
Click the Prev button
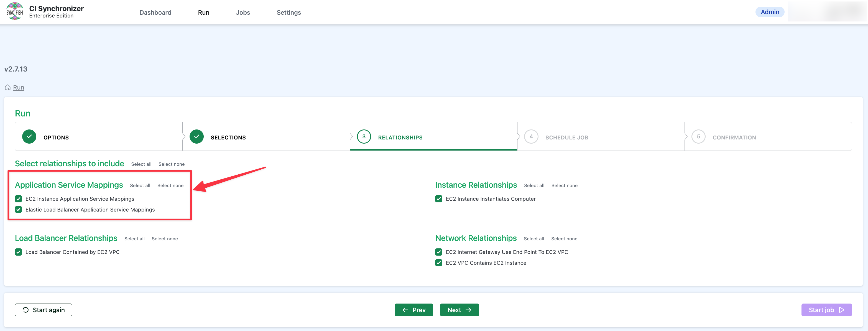[x=414, y=310]
